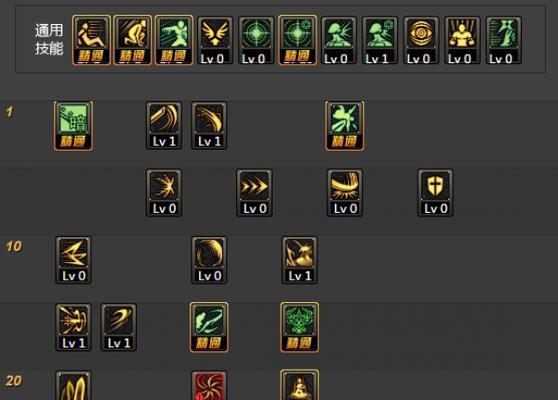Select the golden horizontal slash arc skill Lv 0
This screenshot has height=400, width=558.
point(345,193)
